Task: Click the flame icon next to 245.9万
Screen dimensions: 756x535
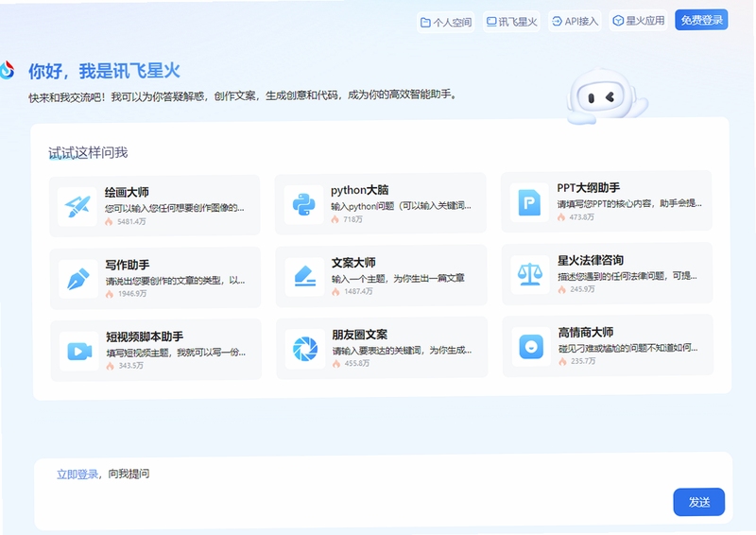Action: tap(561, 289)
